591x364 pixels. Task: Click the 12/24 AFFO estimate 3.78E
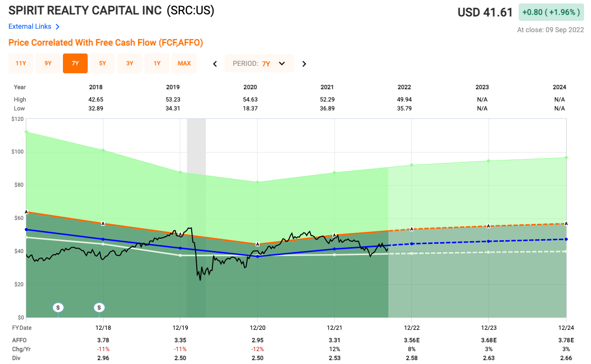point(566,340)
